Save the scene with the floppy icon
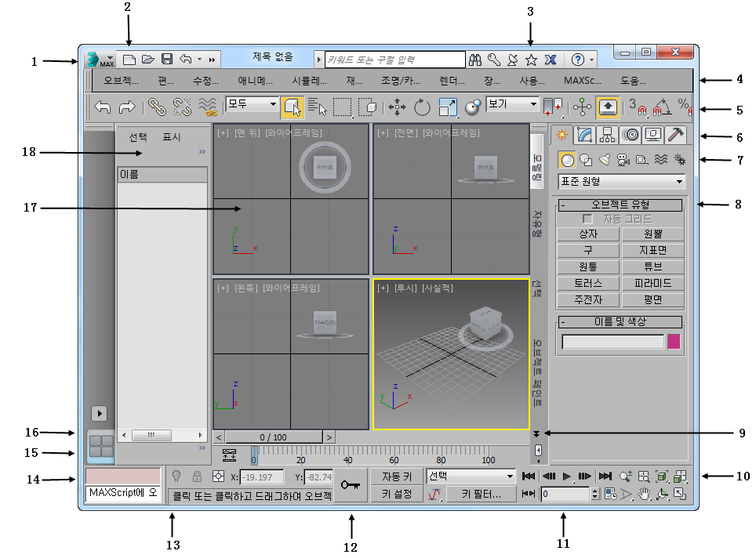This screenshot has width=756, height=558. 167,60
